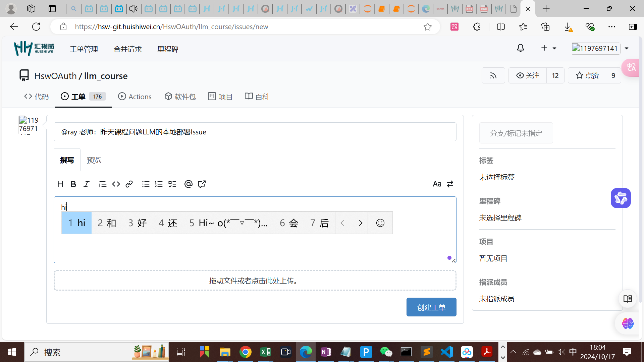
Task: Click the 创建工单 submit button
Action: click(431, 307)
